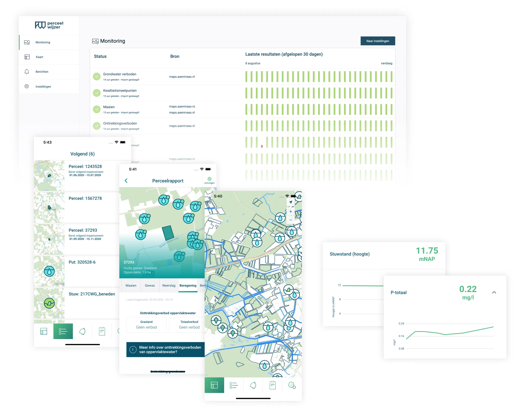Image resolution: width=532 pixels, height=419 pixels.
Task: Select the map layout icon in bottom navigation
Action: click(214, 385)
